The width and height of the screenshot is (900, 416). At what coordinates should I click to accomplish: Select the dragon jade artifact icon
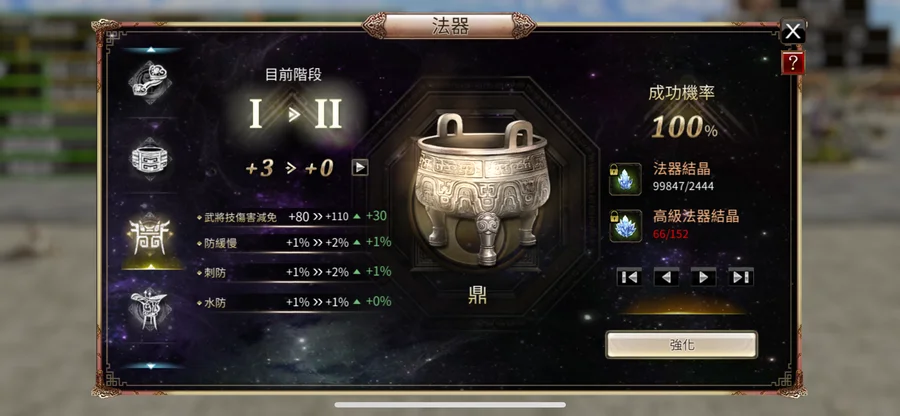pyautogui.click(x=150, y=83)
